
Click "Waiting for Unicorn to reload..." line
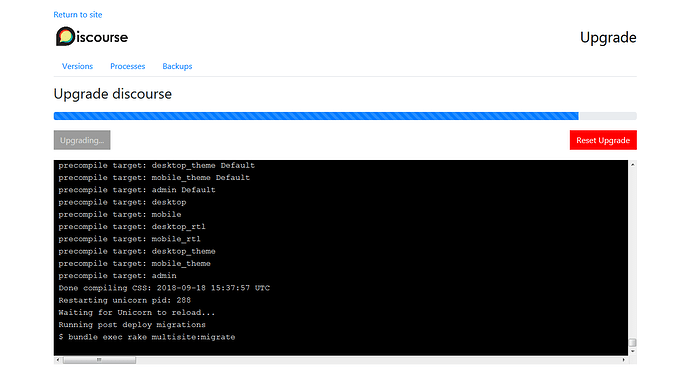point(137,313)
